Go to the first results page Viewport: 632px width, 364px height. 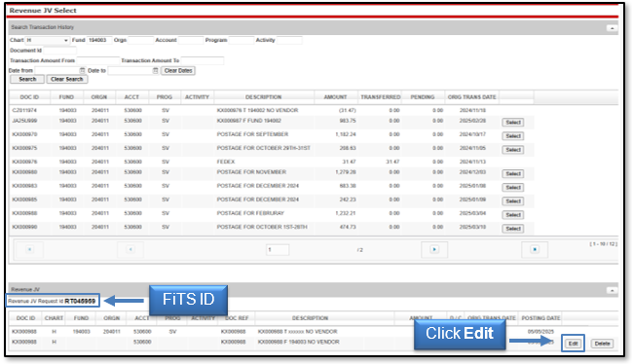click(x=29, y=250)
